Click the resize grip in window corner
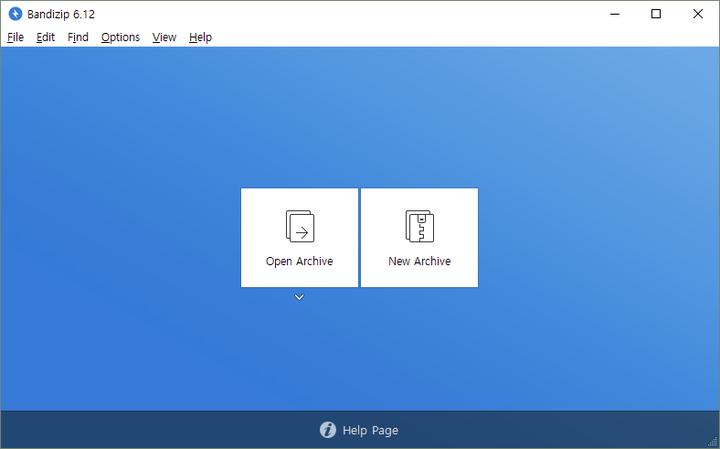720x449 pixels. (713, 442)
